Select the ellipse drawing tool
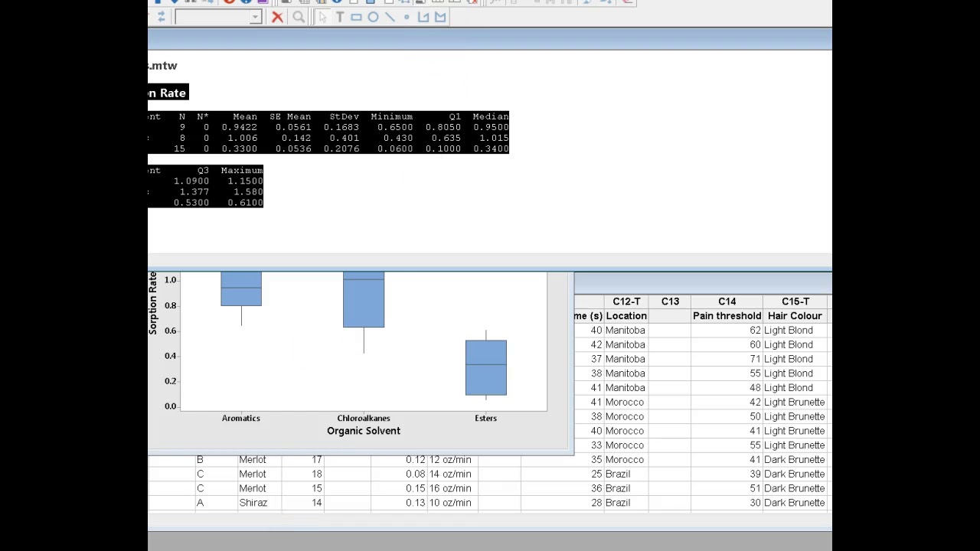Image resolution: width=980 pixels, height=551 pixels. 373,17
